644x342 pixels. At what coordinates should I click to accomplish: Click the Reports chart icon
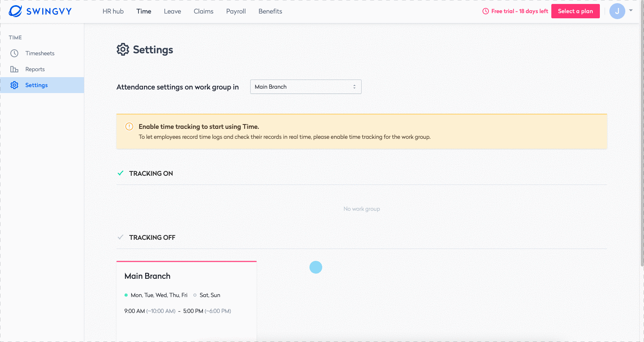click(14, 69)
